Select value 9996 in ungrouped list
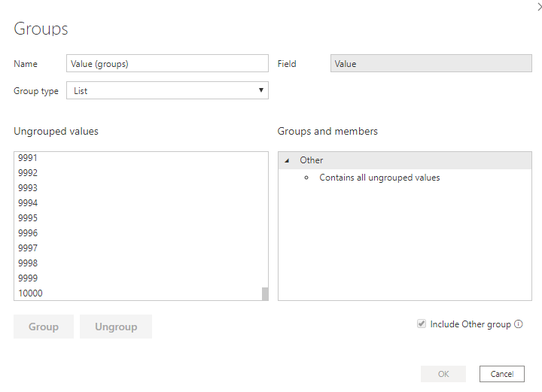 point(28,233)
